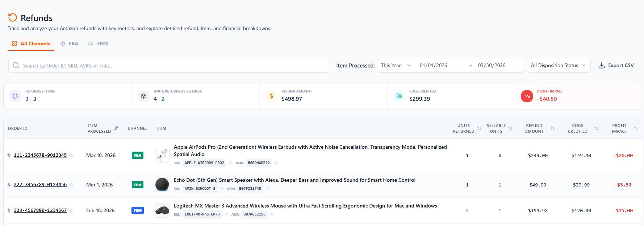Open the This Year date preset dropdown
This screenshot has height=226, width=644.
(396, 65)
